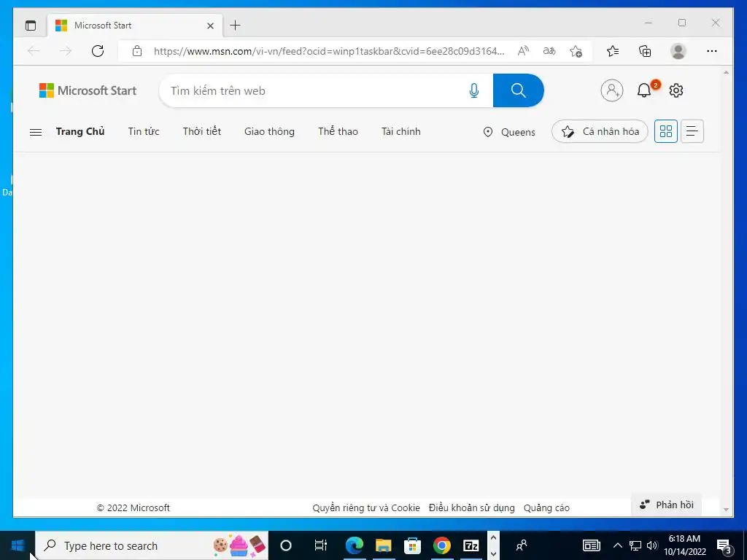Click the taskbar overflow down arrow

494,553
